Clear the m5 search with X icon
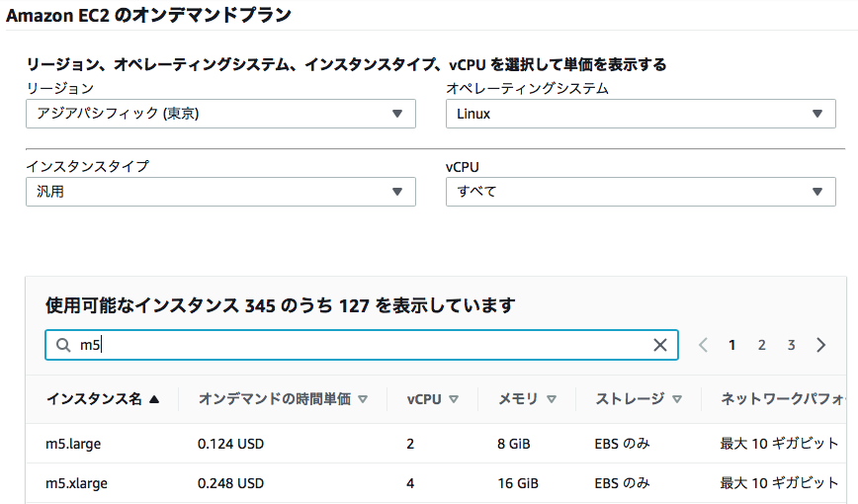The height and width of the screenshot is (504, 858). click(660, 345)
